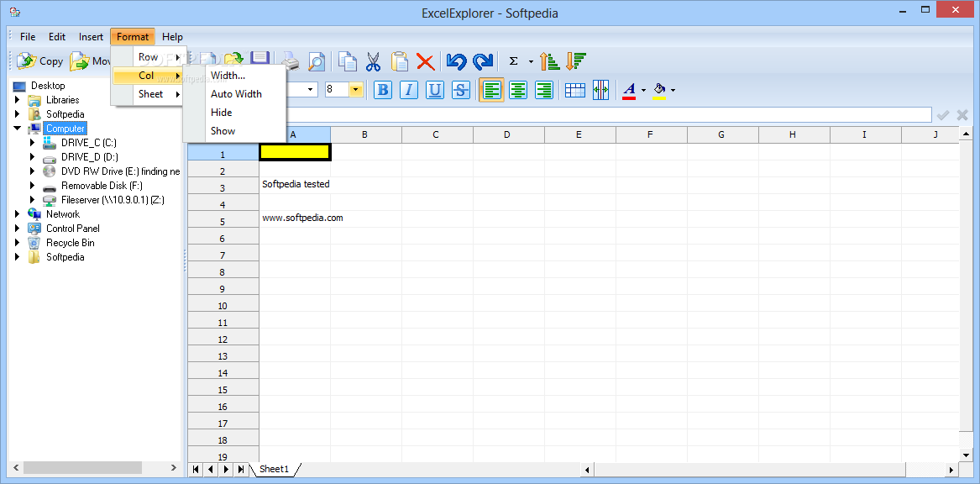Go to previous sheet navigation button

pyautogui.click(x=211, y=469)
